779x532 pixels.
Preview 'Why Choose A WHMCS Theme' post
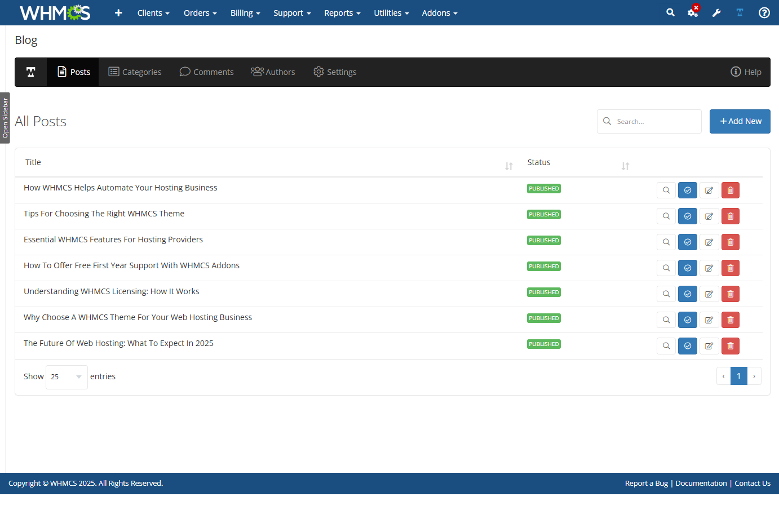tap(666, 320)
